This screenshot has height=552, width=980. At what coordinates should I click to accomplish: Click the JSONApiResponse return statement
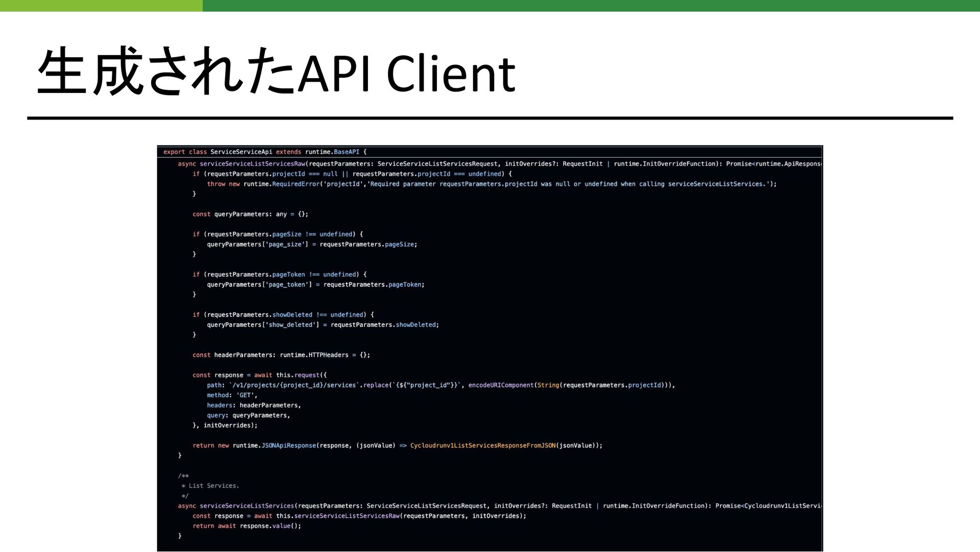[x=288, y=445]
